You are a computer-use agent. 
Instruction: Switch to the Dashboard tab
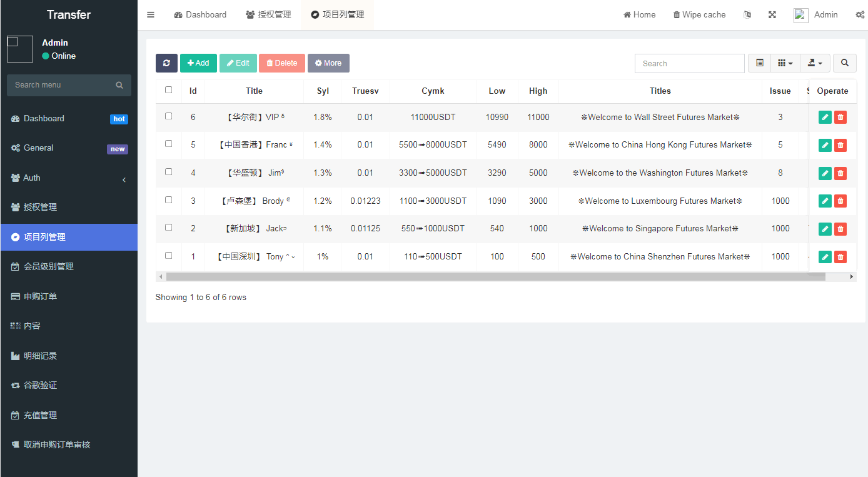coord(200,15)
